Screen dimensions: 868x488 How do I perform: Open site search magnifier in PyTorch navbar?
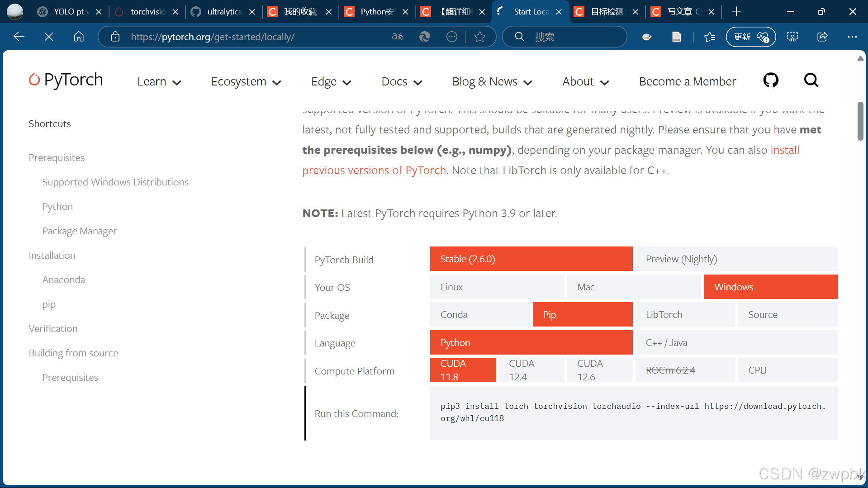(811, 81)
